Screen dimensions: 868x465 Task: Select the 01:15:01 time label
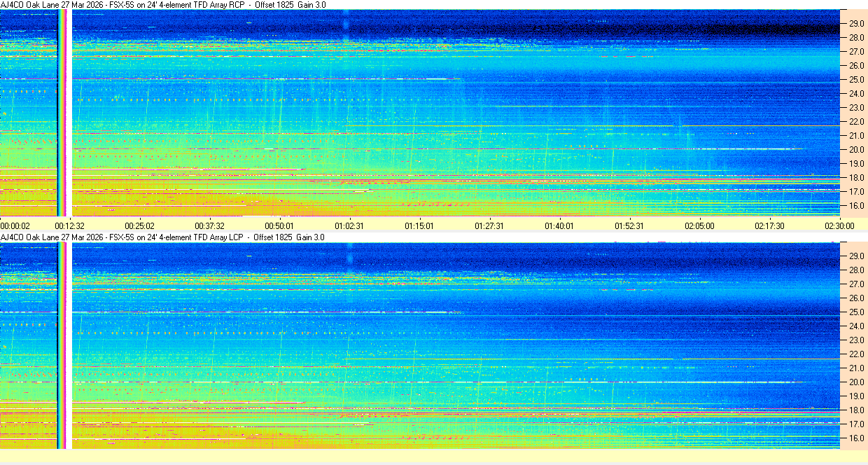[419, 225]
